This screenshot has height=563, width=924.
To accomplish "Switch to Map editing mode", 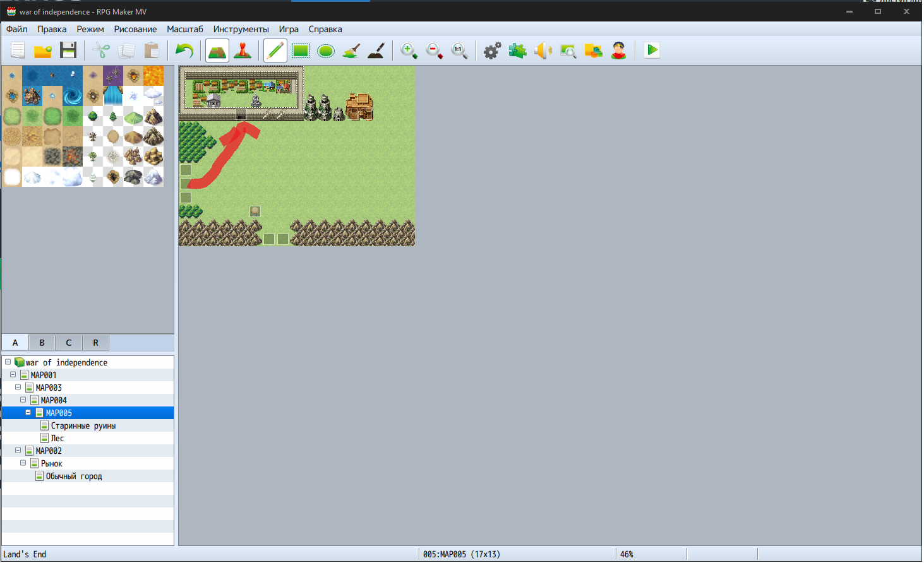I will click(217, 50).
